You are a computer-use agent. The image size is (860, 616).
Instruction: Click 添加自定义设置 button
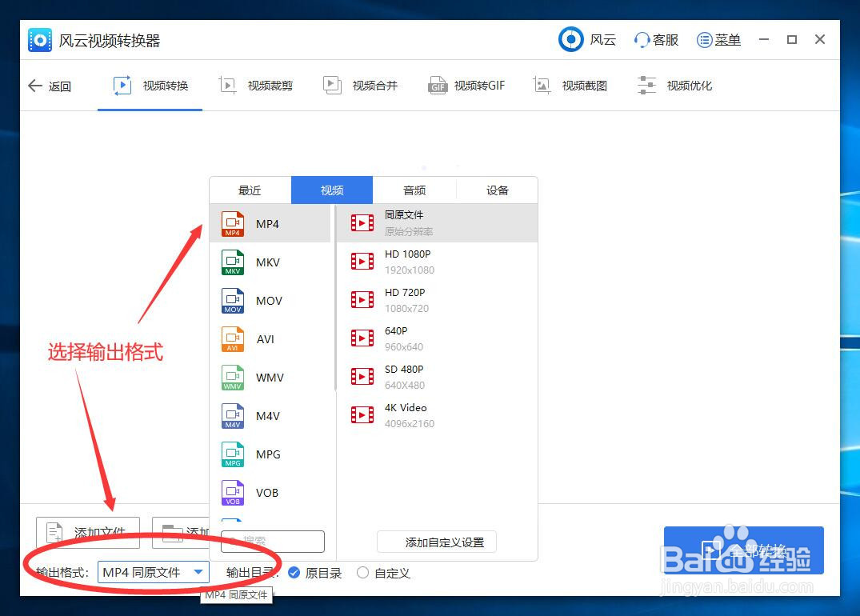(x=437, y=542)
